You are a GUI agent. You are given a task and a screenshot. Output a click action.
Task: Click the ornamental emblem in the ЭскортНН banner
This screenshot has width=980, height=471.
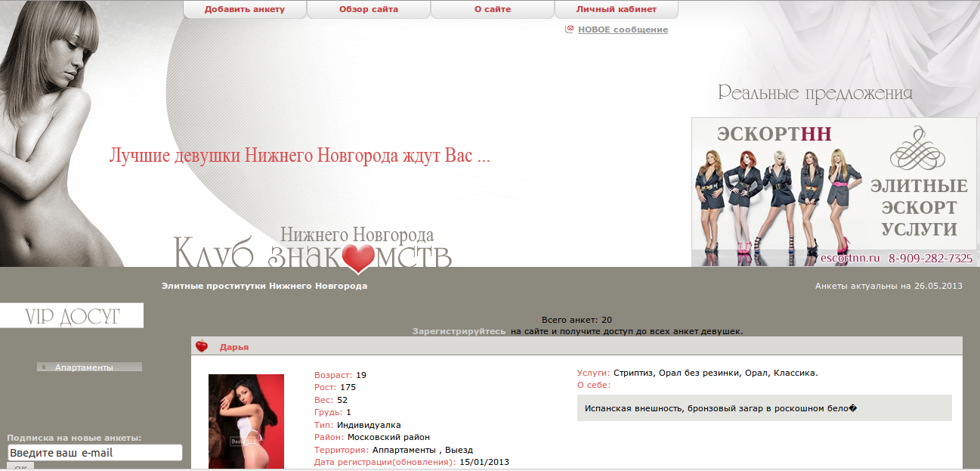pos(918,147)
